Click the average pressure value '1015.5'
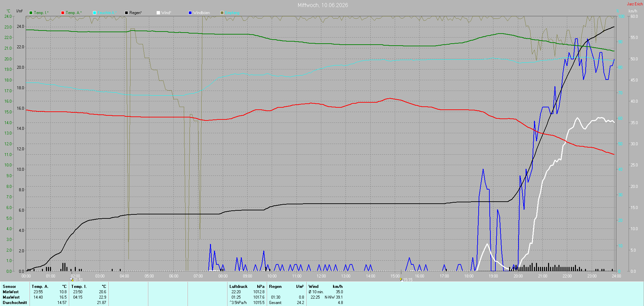This screenshot has width=644, height=306. 259,303
